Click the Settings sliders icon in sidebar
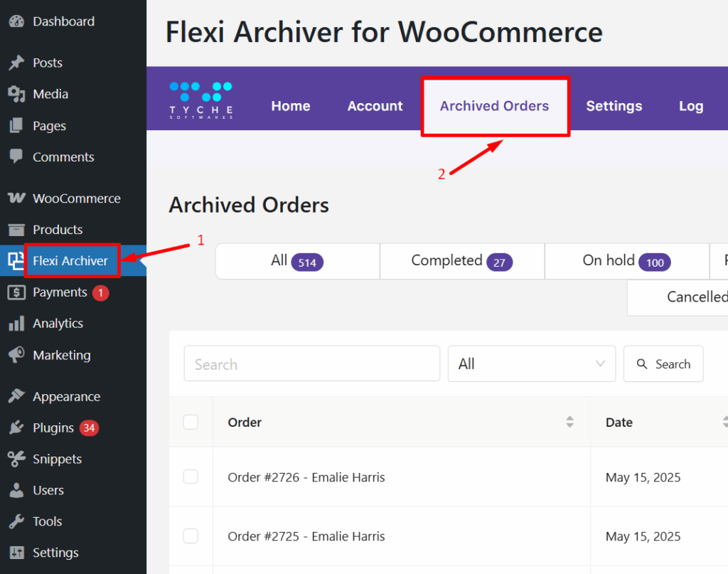728x574 pixels. (16, 553)
